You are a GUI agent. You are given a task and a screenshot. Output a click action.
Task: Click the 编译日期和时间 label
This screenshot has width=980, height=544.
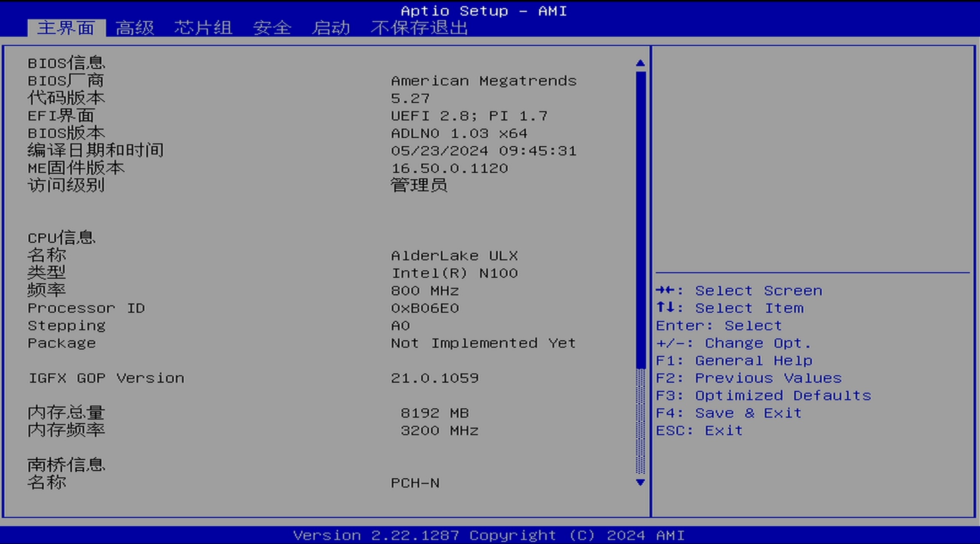[x=96, y=150]
